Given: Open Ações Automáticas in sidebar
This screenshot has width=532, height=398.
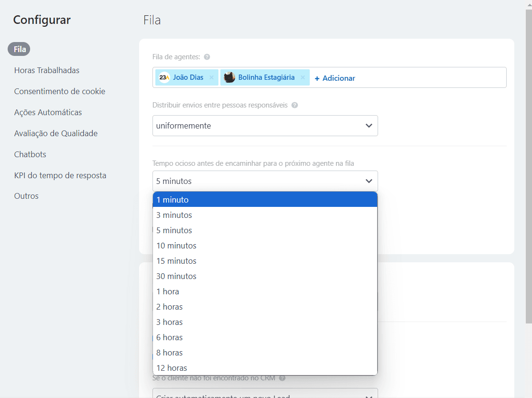Looking at the screenshot, I should (x=48, y=112).
